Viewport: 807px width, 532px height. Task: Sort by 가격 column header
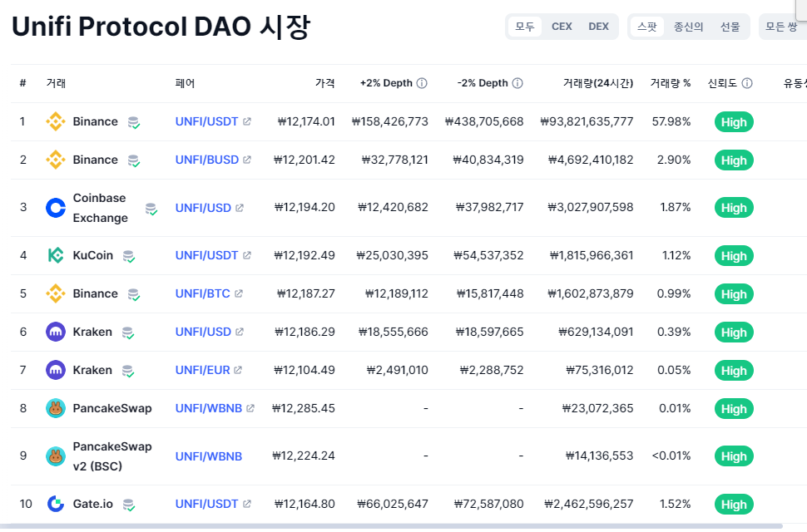point(324,83)
